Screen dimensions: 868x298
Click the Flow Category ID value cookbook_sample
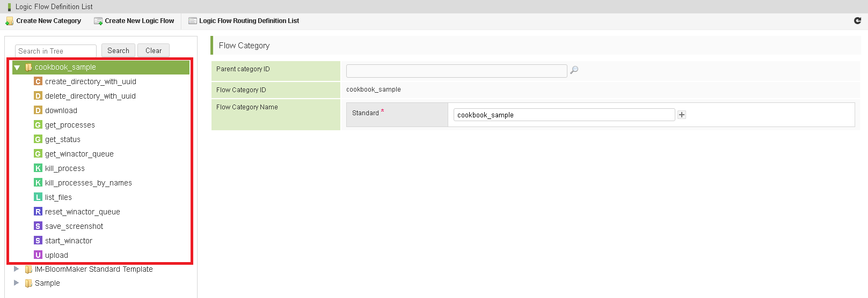click(x=374, y=90)
